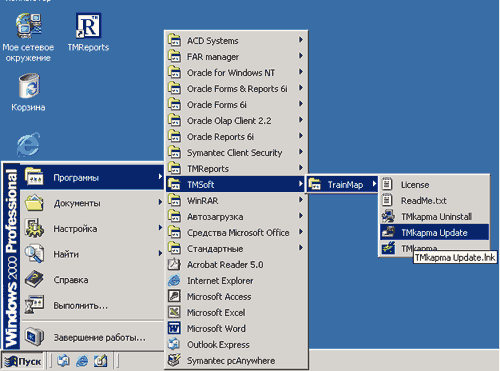Launch Microsoft Access from Programs
Viewport: 500px width, 371px height.
click(x=236, y=296)
